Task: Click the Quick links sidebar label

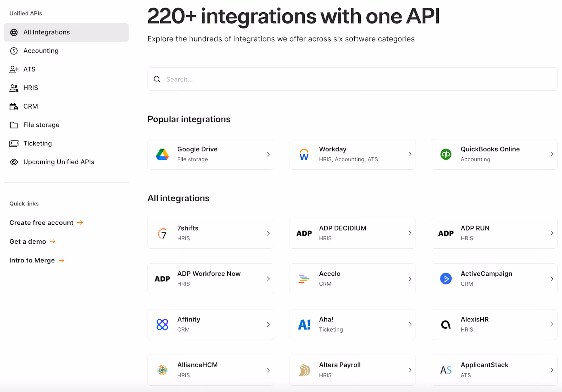Action: pyautogui.click(x=24, y=204)
